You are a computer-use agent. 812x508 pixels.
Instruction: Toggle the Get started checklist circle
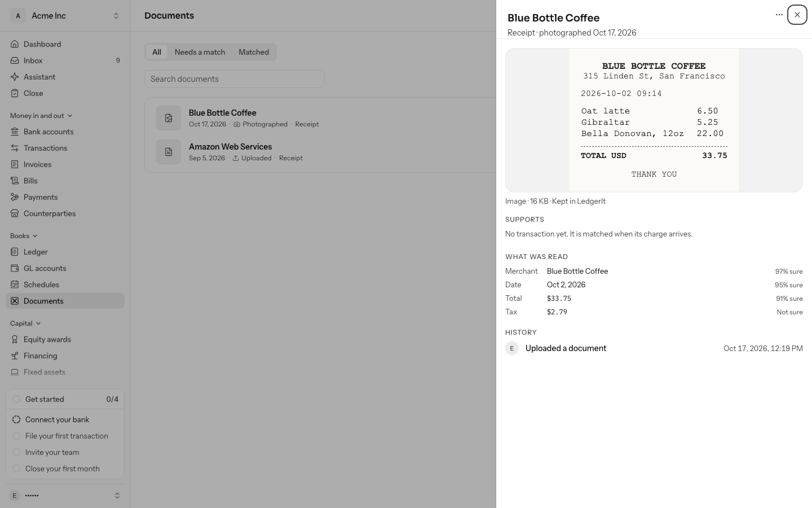pyautogui.click(x=16, y=399)
